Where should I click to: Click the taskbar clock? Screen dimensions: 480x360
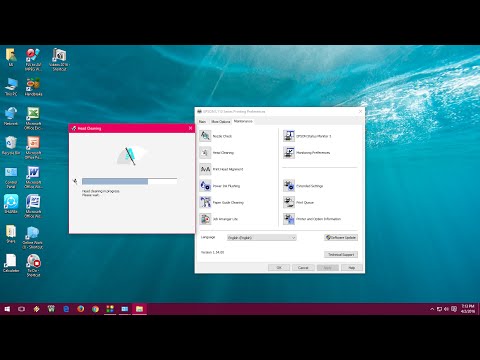click(468, 309)
